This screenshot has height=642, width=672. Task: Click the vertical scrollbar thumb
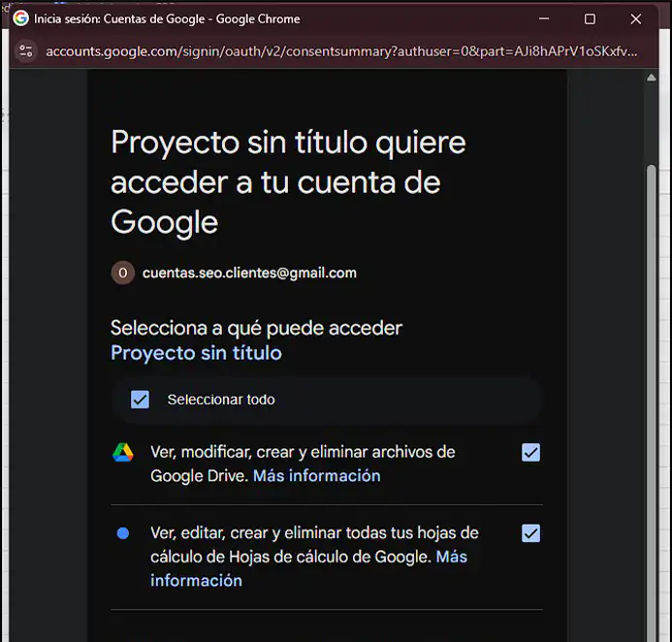652,402
